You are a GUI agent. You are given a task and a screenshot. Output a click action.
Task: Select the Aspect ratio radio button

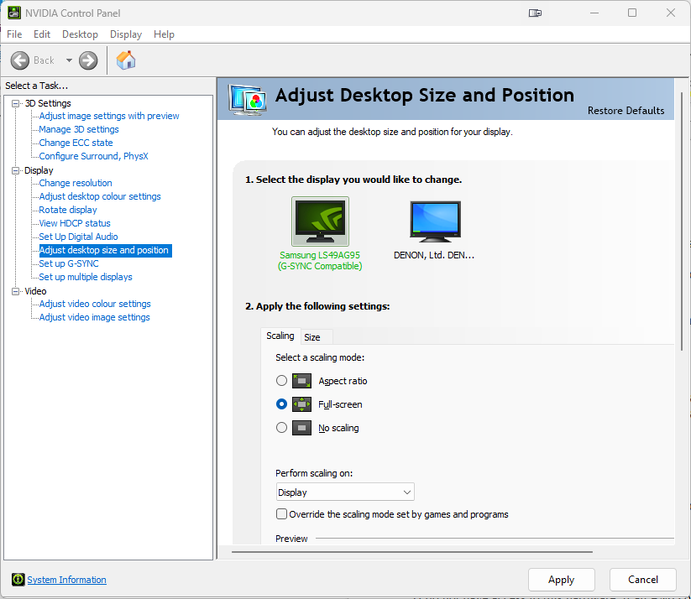coord(281,380)
